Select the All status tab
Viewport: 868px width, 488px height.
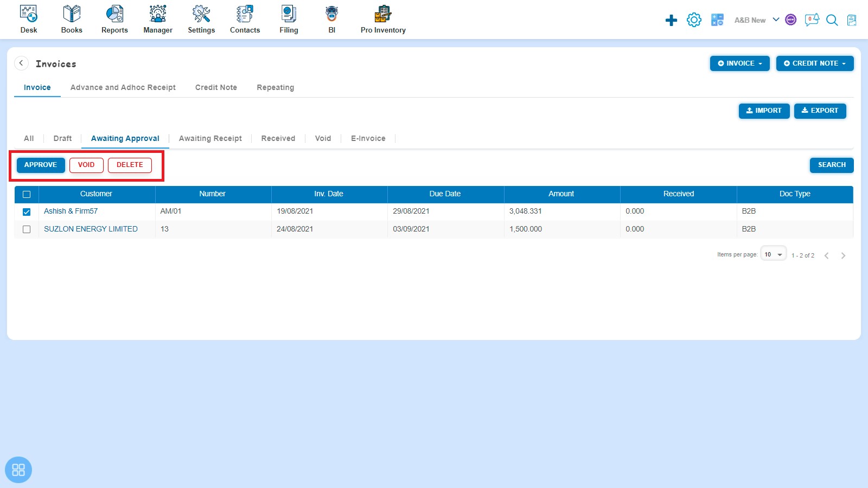coord(29,138)
